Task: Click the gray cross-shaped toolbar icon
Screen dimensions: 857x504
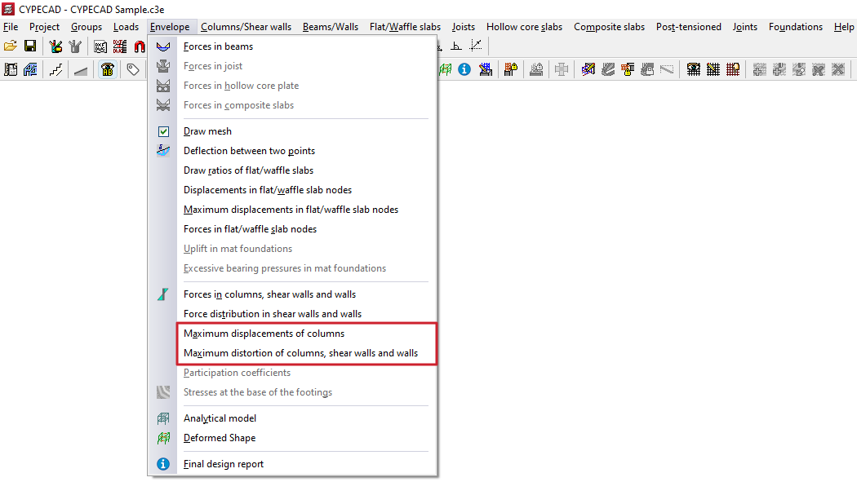Action: coord(562,69)
